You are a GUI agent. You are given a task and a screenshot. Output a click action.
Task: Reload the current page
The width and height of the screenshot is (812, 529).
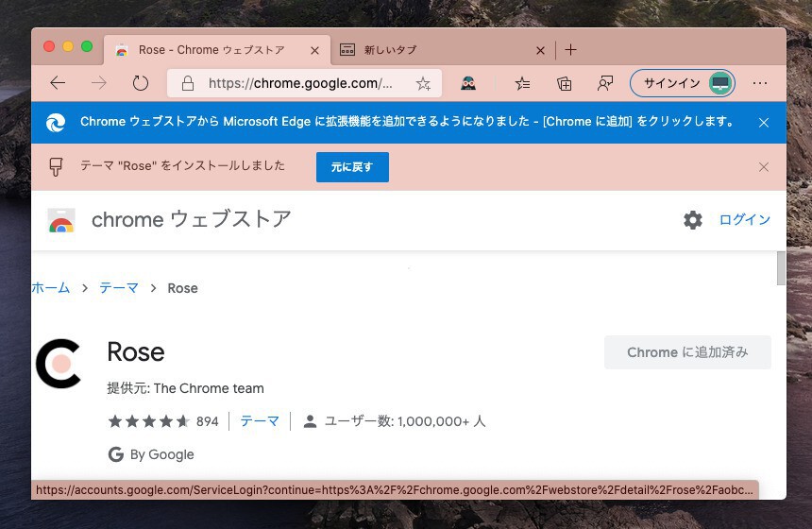[141, 83]
